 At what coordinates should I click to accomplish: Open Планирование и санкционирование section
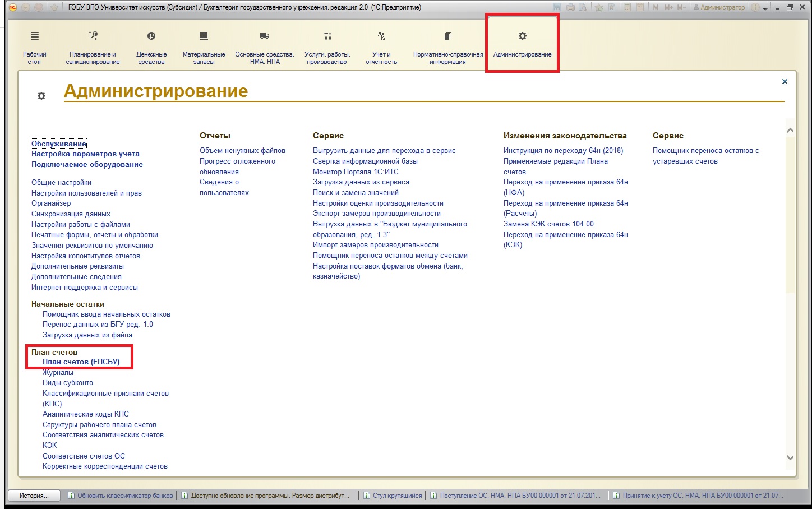pyautogui.click(x=93, y=48)
